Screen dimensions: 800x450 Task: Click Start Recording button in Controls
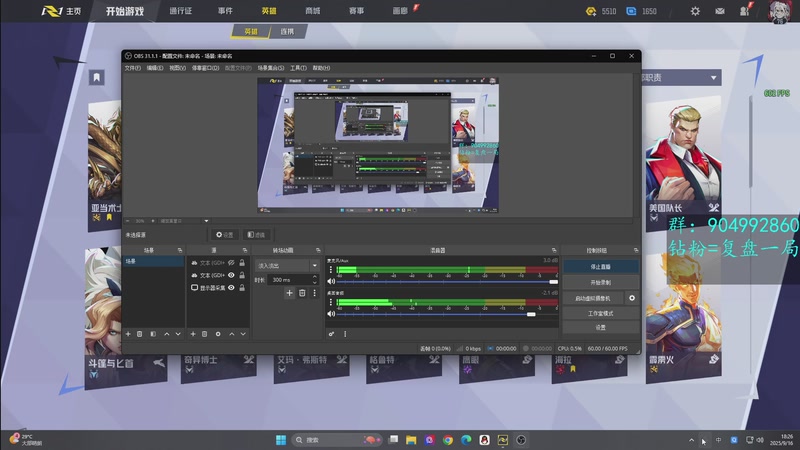[x=601, y=282]
